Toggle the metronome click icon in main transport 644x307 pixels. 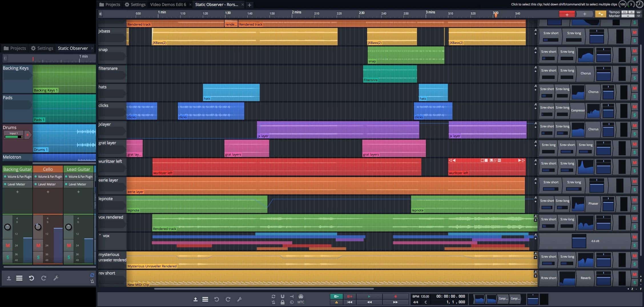point(273,302)
